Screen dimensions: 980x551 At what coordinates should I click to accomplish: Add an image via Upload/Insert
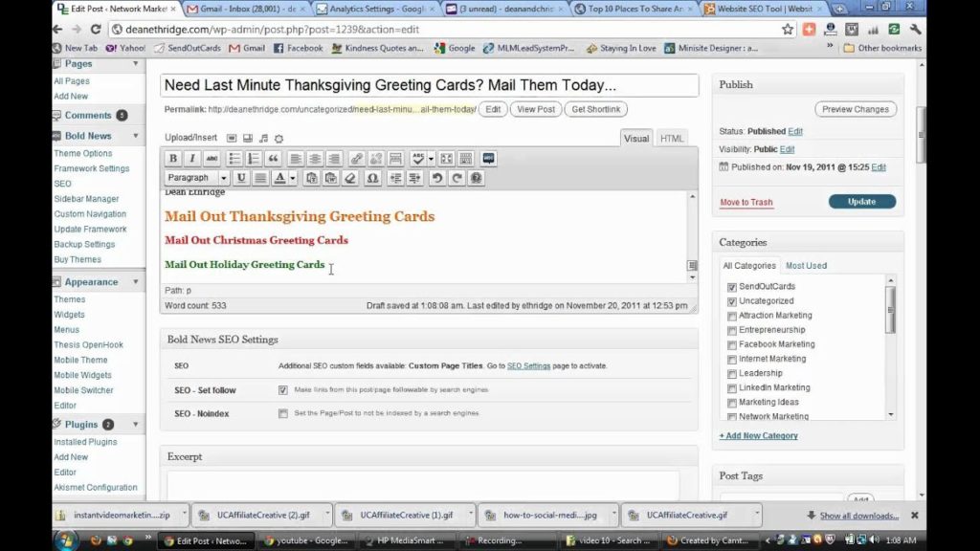232,138
